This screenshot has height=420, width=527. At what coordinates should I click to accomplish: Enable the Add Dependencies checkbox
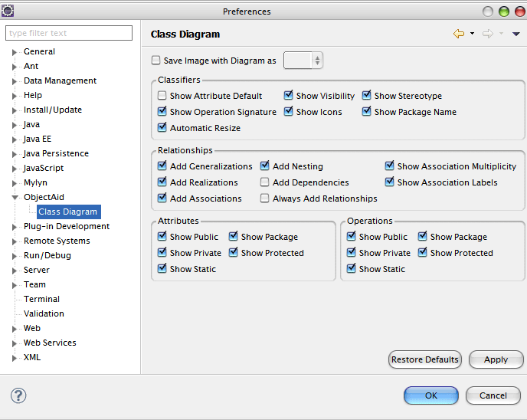coord(265,182)
